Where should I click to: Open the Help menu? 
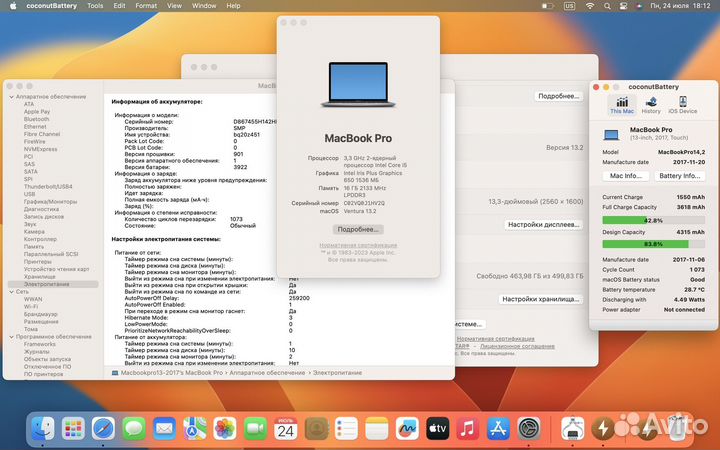[x=233, y=6]
